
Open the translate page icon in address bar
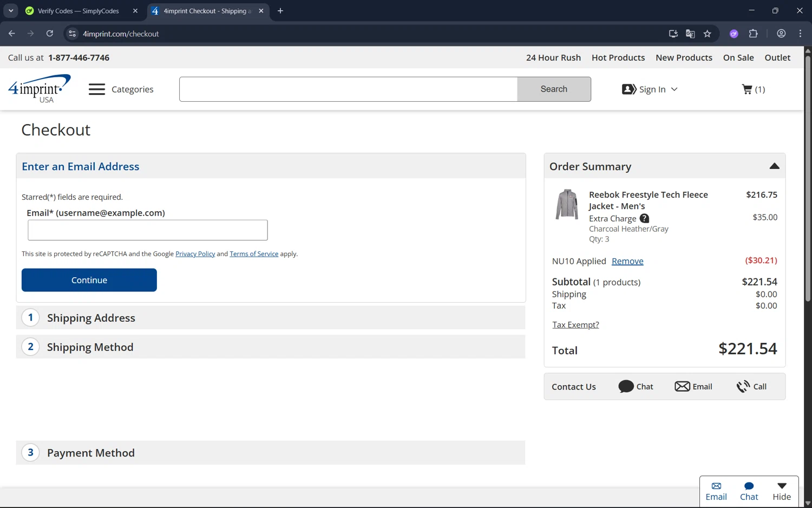[x=690, y=34]
